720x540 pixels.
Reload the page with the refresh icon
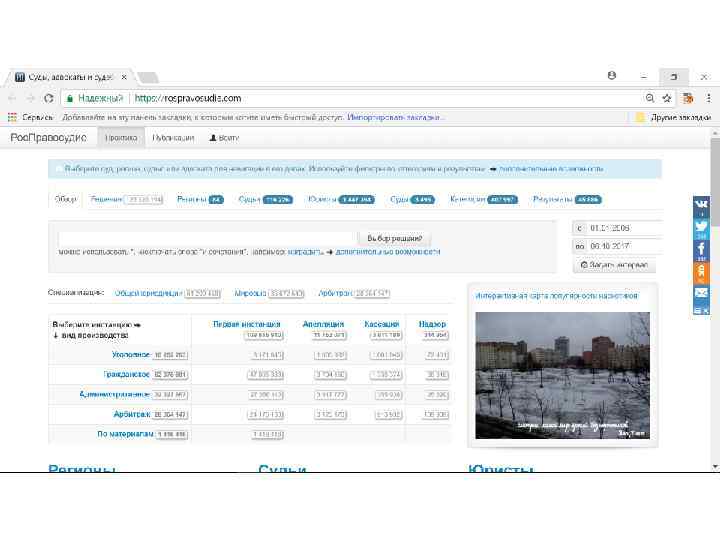click(x=49, y=98)
